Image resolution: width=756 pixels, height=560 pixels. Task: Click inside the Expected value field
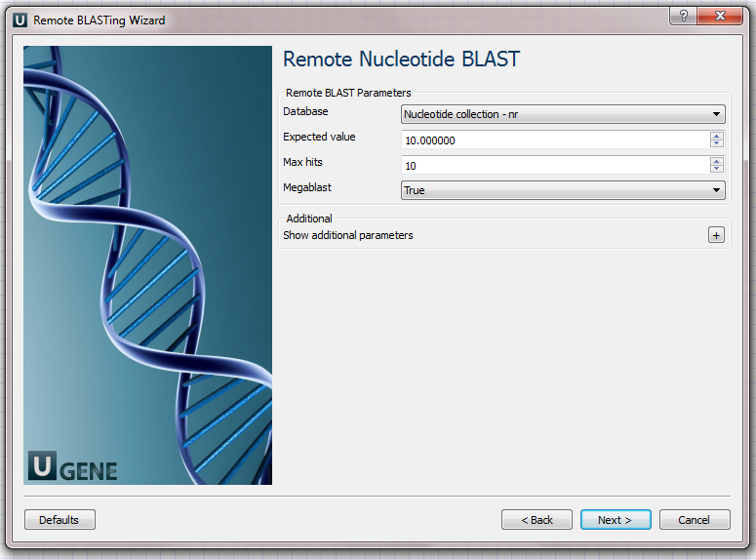(x=555, y=140)
